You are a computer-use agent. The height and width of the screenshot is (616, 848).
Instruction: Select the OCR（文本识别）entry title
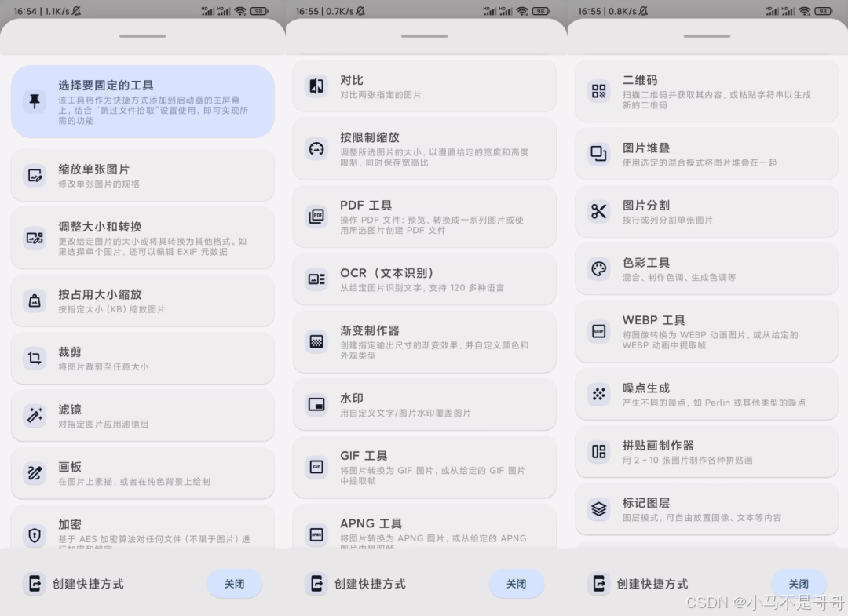pos(386,273)
